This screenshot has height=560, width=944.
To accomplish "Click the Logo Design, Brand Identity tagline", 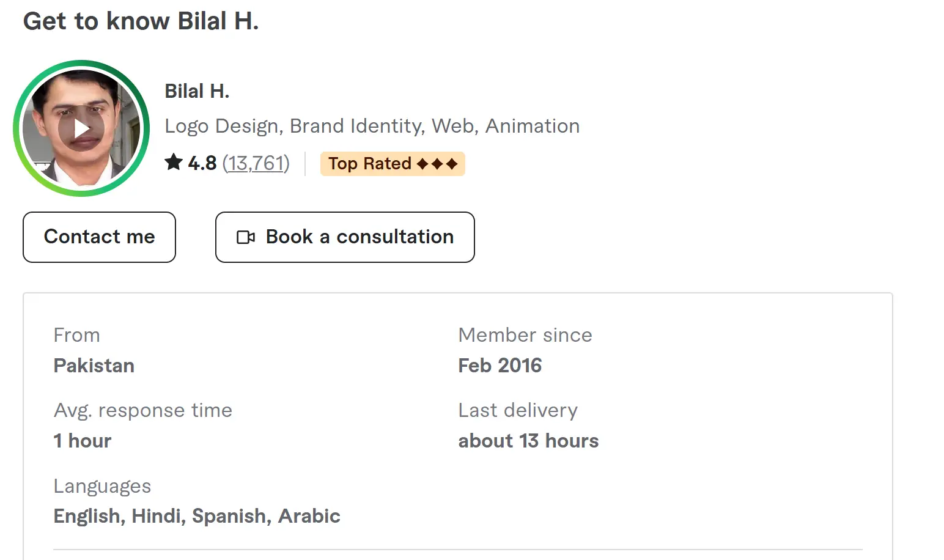I will (372, 126).
